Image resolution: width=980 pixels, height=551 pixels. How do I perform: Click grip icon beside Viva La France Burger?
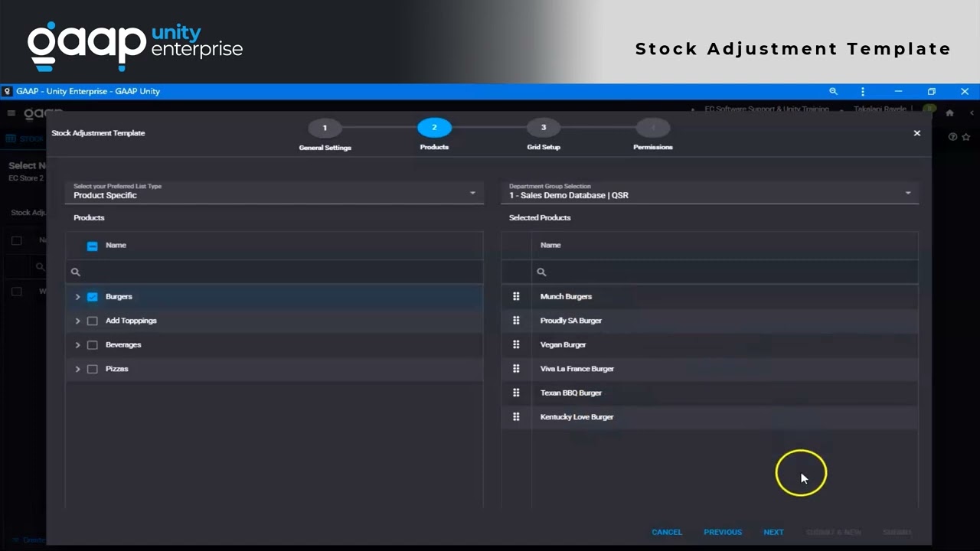point(516,369)
